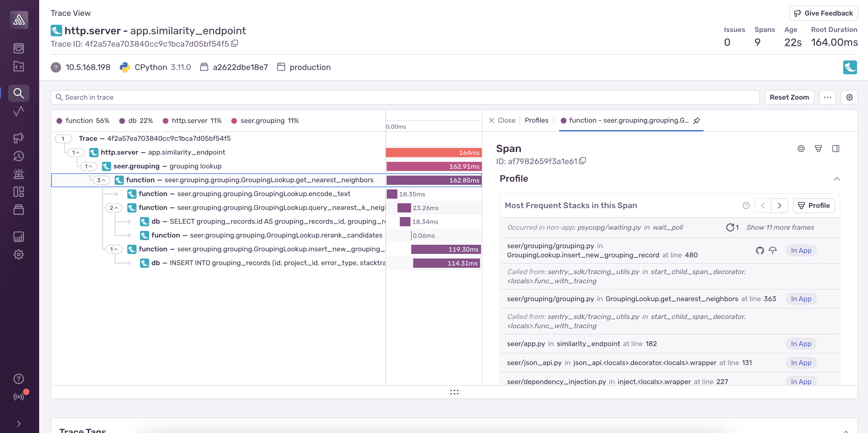Viewport: 868px width, 433px height.
Task: Open the help question mark icon
Action: click(x=18, y=379)
